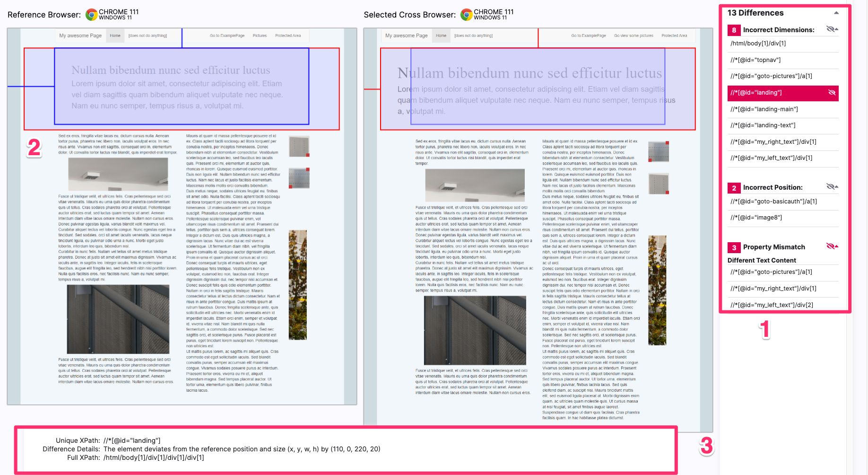Click the flower image in reference screenshot
868x475 pixels.
[x=298, y=285]
